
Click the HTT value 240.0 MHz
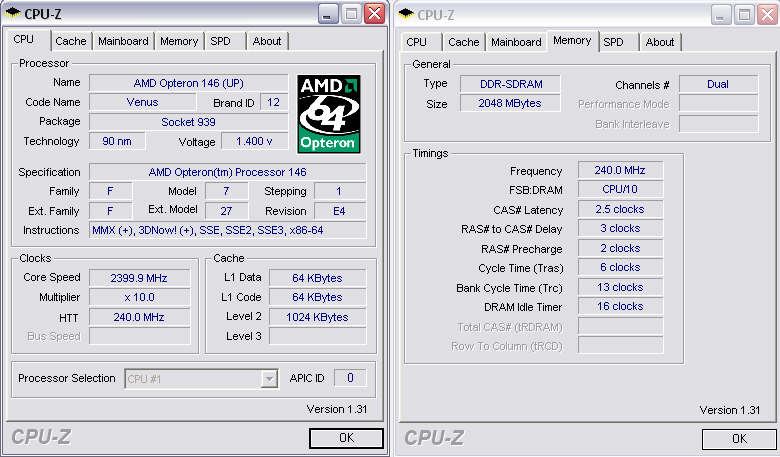139,317
